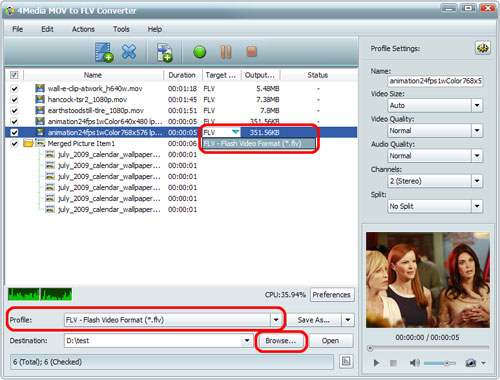The width and height of the screenshot is (500, 380).
Task: Open snapshot options arrow next to camera
Action: point(483,363)
